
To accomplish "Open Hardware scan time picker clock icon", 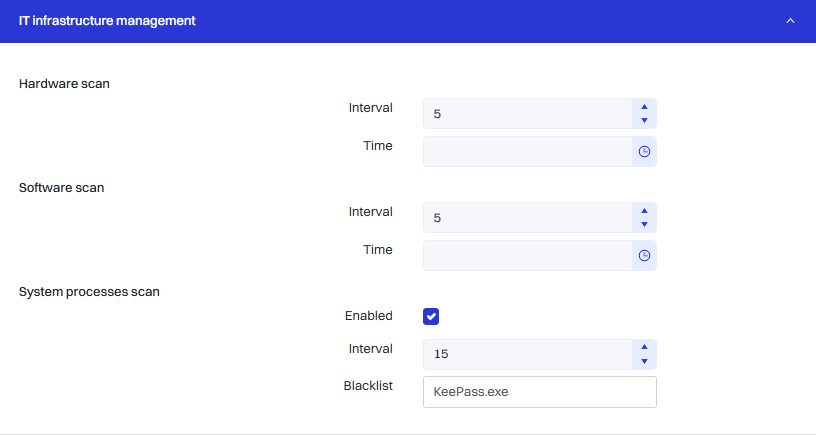I will (x=644, y=151).
